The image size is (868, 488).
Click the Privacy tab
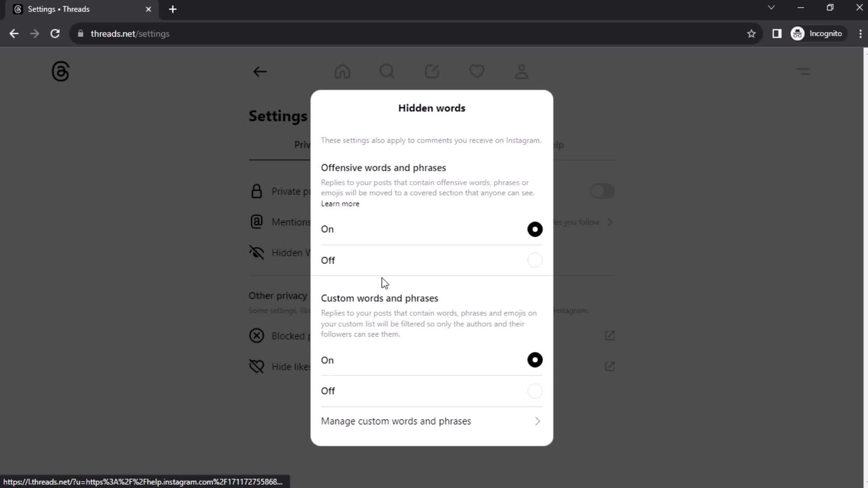(x=302, y=144)
